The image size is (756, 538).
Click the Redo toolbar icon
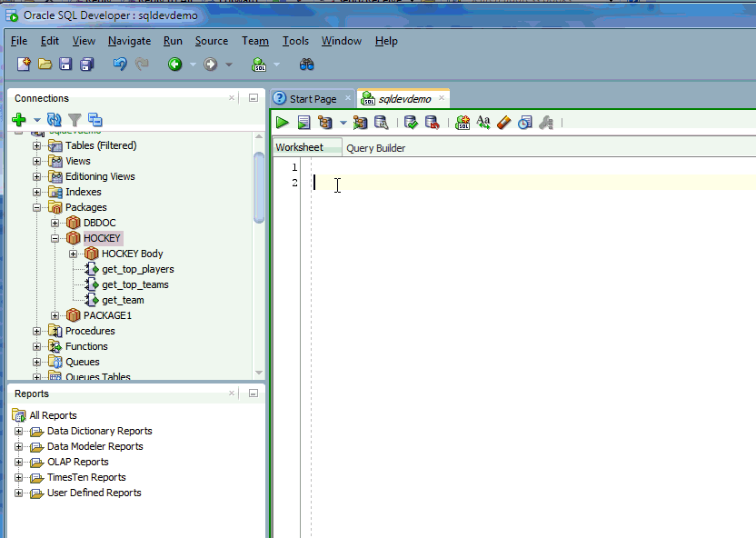142,65
